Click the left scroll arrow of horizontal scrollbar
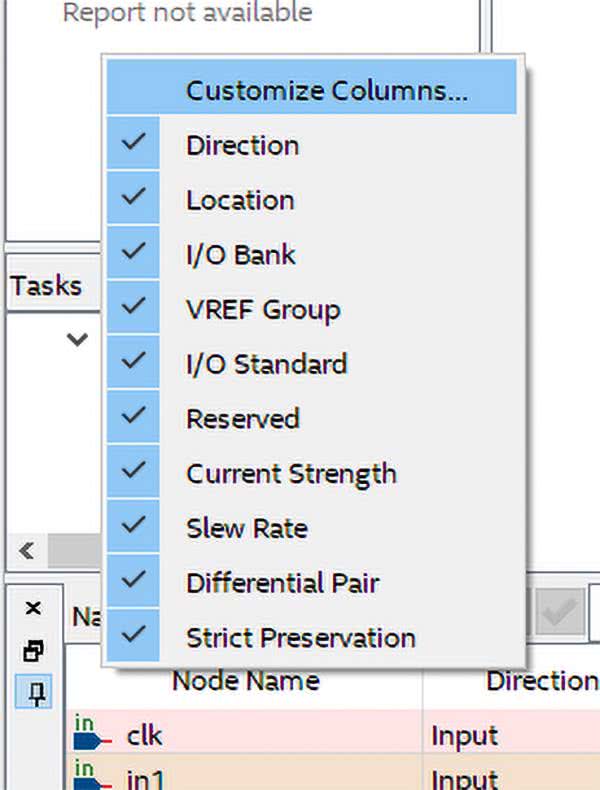This screenshot has width=600, height=790. point(27,550)
